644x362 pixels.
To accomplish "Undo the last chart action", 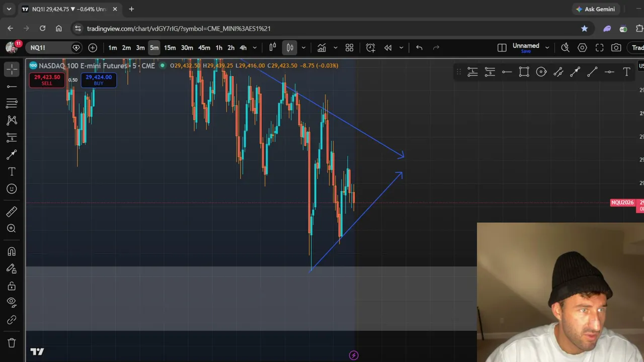I will pos(419,48).
